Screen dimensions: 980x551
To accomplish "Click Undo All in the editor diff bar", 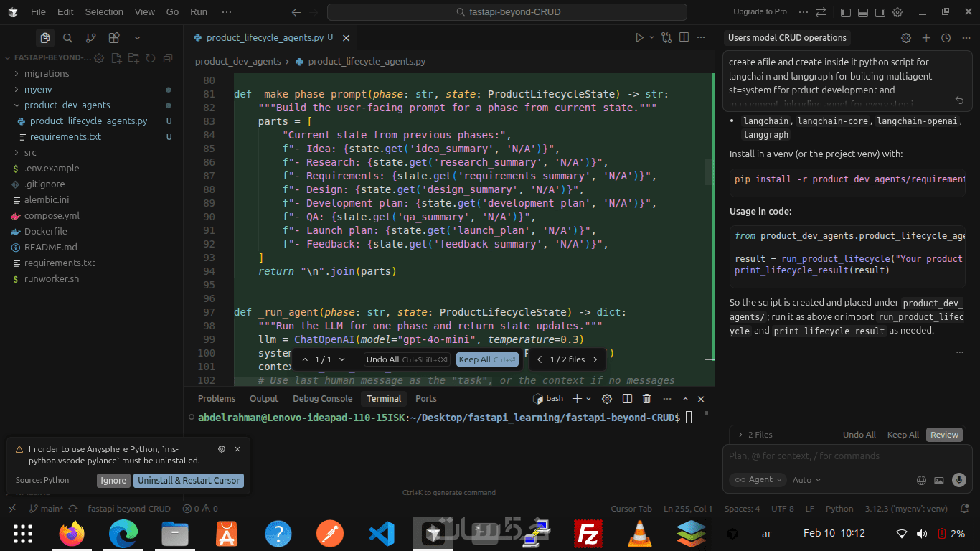I will pos(407,359).
